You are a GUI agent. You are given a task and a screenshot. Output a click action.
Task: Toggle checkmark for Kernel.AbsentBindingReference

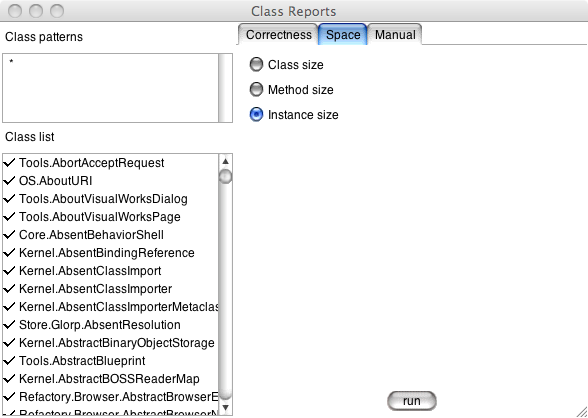9,252
